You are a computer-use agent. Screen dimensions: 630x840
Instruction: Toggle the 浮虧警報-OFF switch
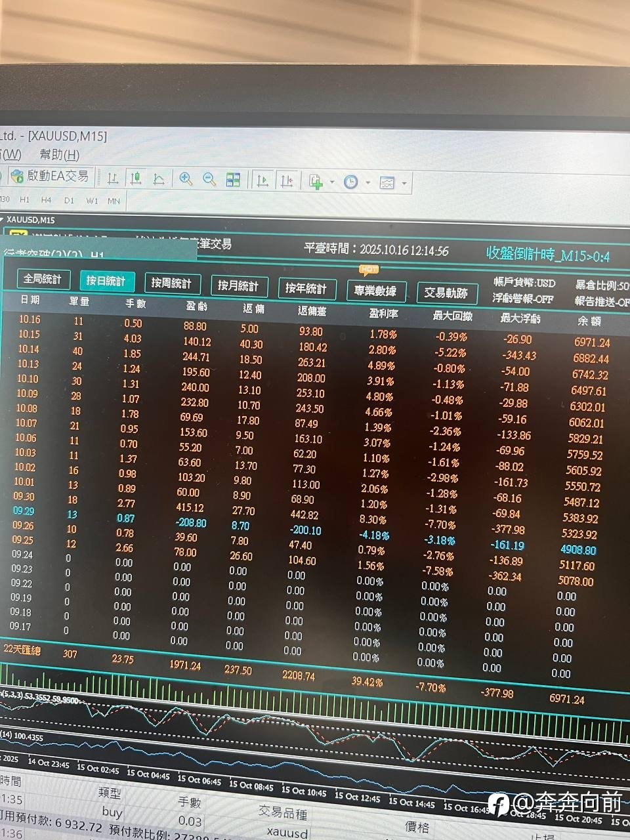pos(523,298)
